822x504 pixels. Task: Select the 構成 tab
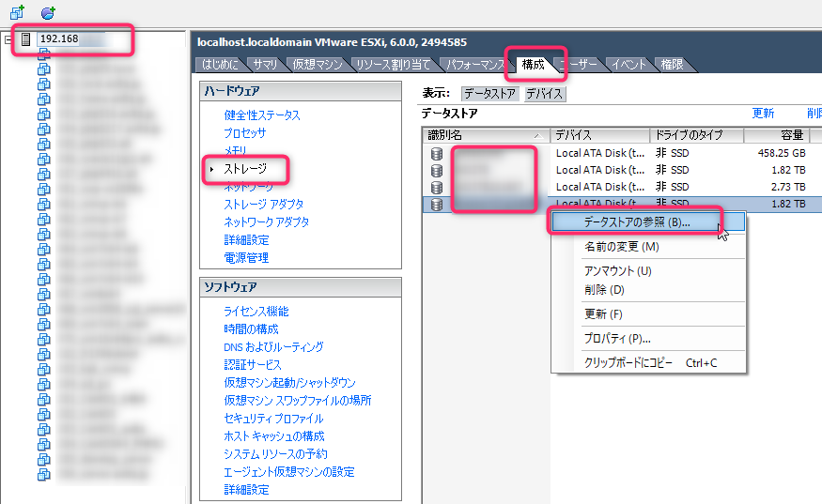(534, 65)
